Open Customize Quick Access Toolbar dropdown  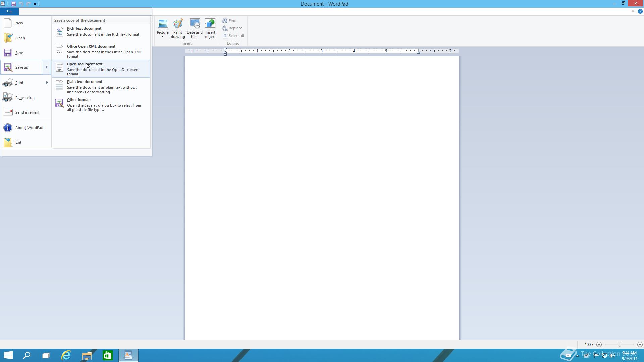(x=35, y=4)
